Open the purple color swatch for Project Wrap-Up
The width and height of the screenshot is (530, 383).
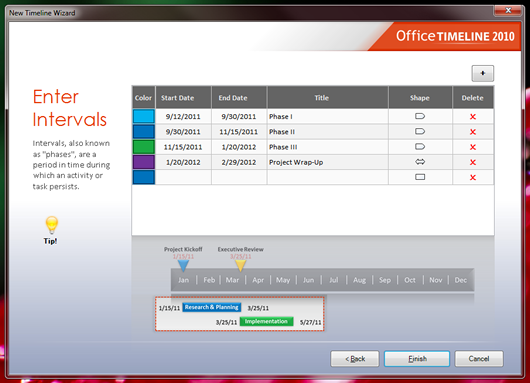pyautogui.click(x=144, y=162)
